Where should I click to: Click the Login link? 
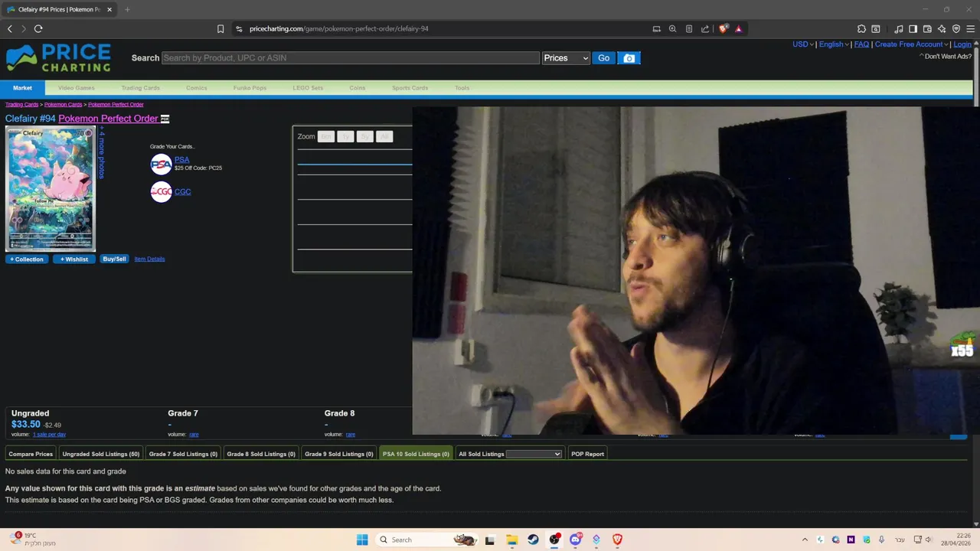tap(962, 44)
